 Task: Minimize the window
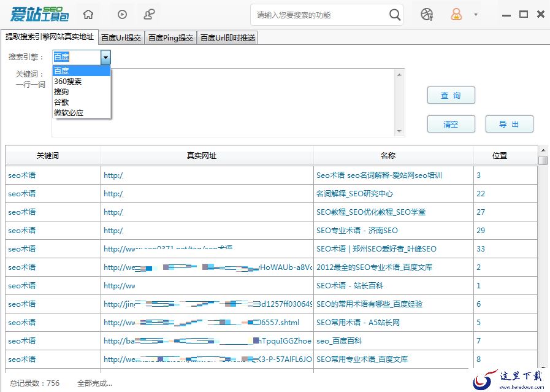tap(506, 15)
